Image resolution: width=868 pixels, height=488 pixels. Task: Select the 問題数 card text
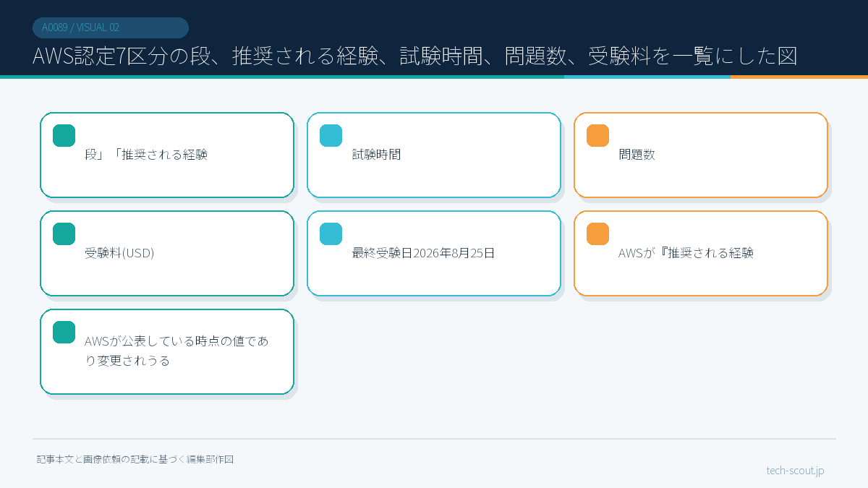(x=637, y=154)
